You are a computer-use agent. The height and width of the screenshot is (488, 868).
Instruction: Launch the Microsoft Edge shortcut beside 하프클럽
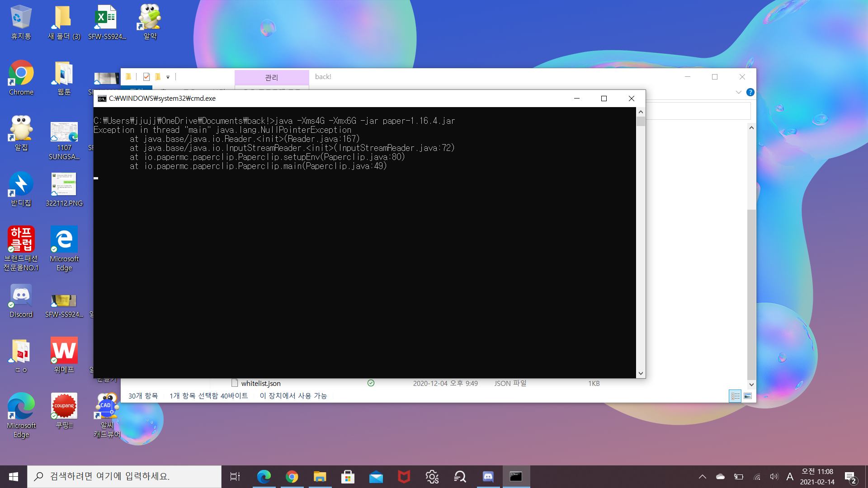pos(64,249)
